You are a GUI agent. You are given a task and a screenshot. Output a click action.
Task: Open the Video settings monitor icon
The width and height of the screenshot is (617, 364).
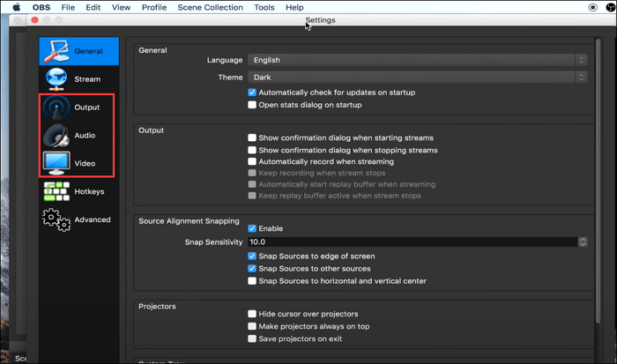pos(56,163)
